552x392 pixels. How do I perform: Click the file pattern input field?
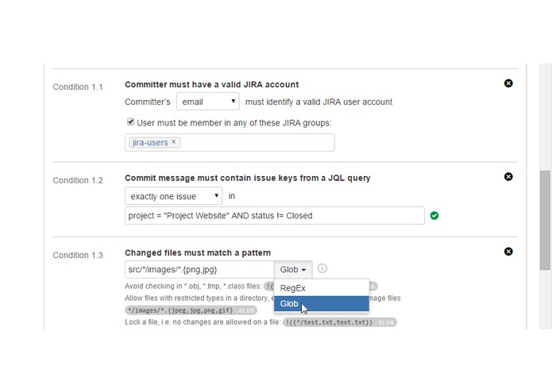click(x=199, y=270)
